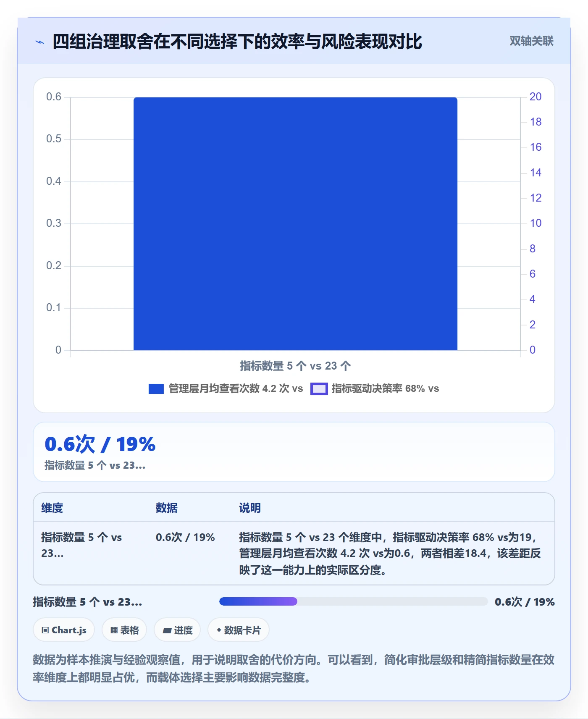Toggle the 管理层月均查看次数 legend swatch

click(156, 389)
